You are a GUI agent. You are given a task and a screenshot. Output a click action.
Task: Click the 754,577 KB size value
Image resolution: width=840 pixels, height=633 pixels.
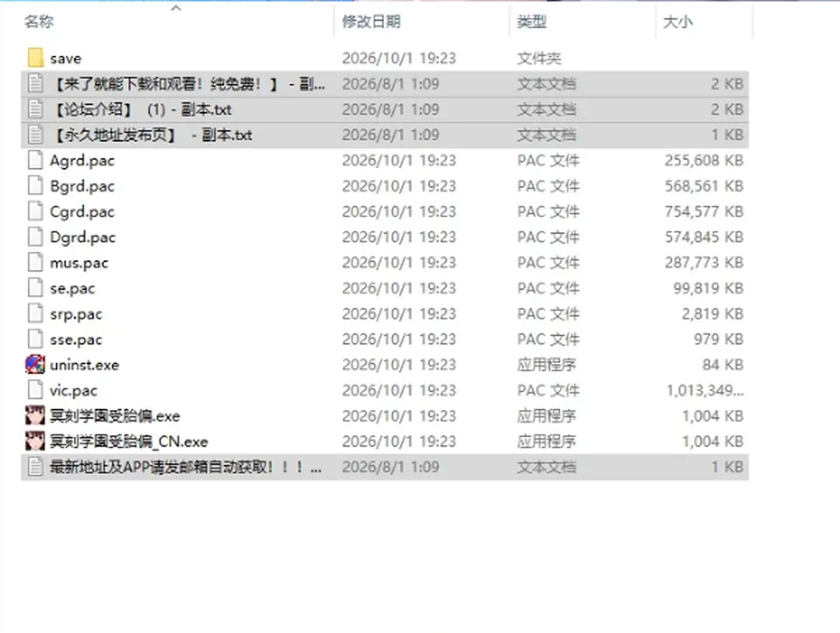(x=703, y=212)
